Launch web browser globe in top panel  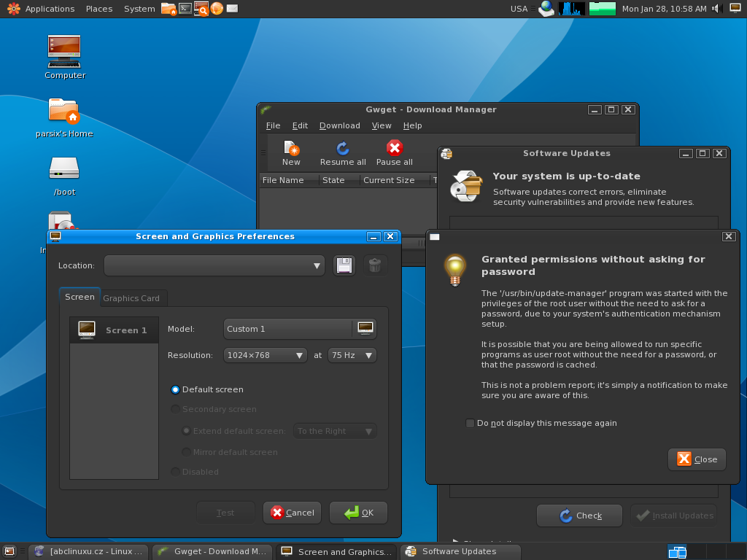click(217, 8)
